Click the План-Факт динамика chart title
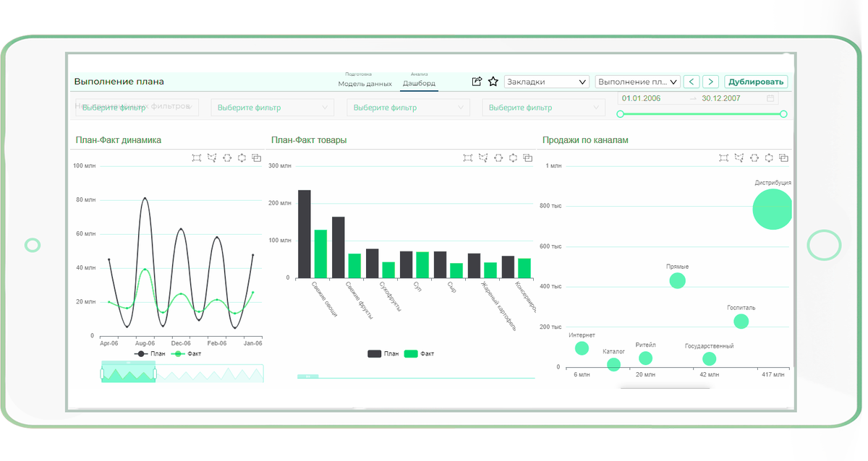868x461 pixels. [119, 140]
